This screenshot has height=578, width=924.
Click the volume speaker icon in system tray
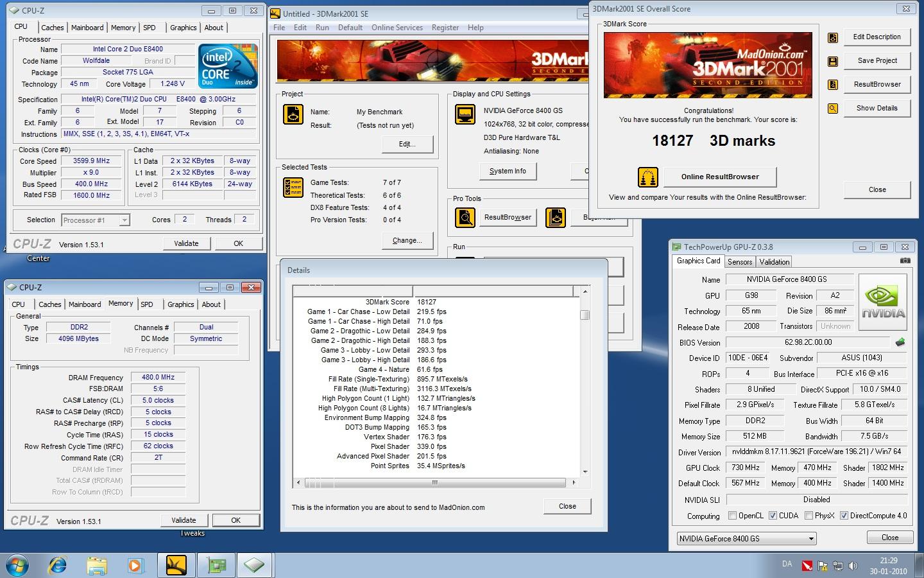pos(853,566)
